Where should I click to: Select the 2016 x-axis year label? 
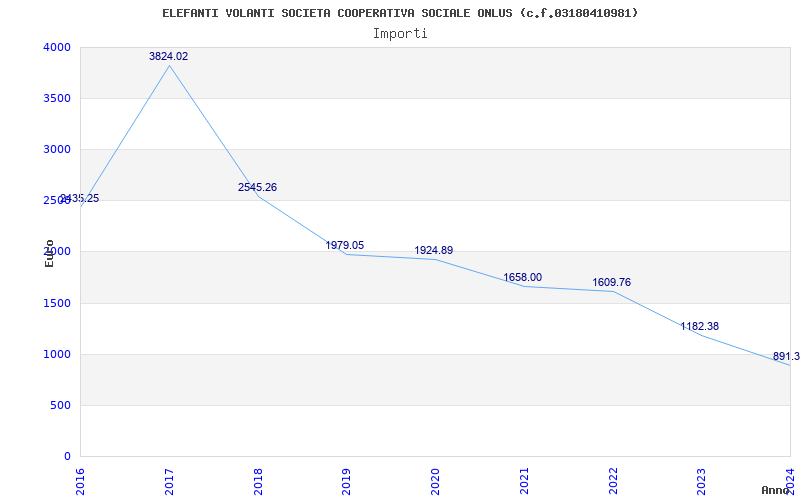point(80,481)
